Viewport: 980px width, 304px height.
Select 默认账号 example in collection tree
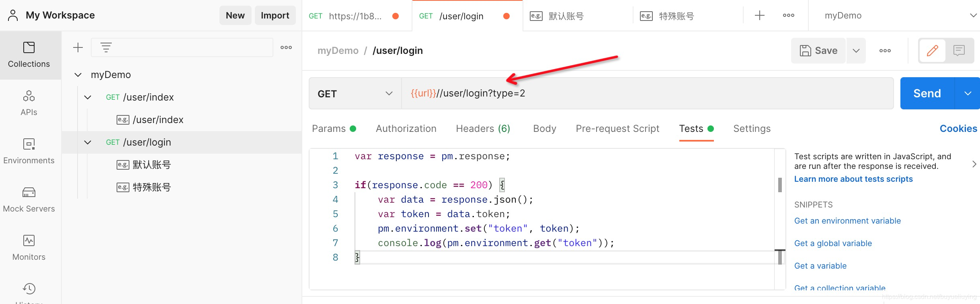(152, 165)
